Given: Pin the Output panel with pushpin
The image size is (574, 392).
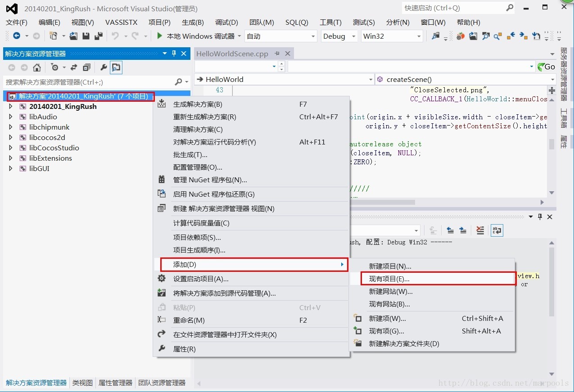Looking at the screenshot, I should pos(540,217).
